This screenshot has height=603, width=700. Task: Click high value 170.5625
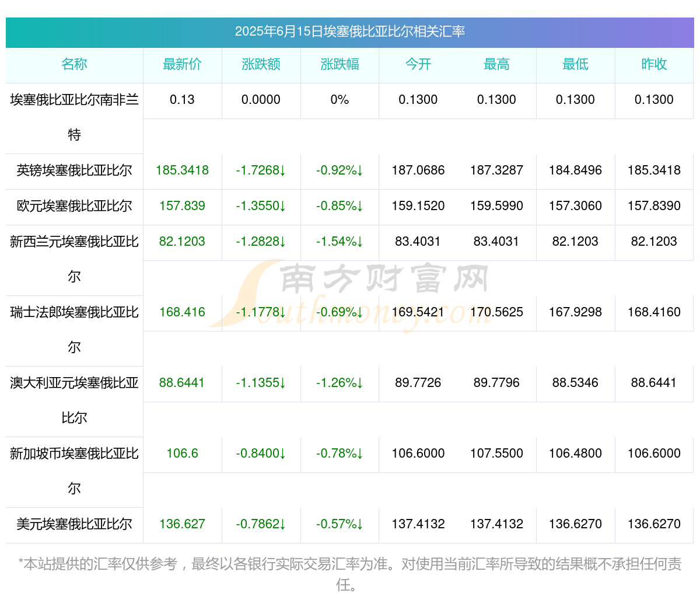496,312
